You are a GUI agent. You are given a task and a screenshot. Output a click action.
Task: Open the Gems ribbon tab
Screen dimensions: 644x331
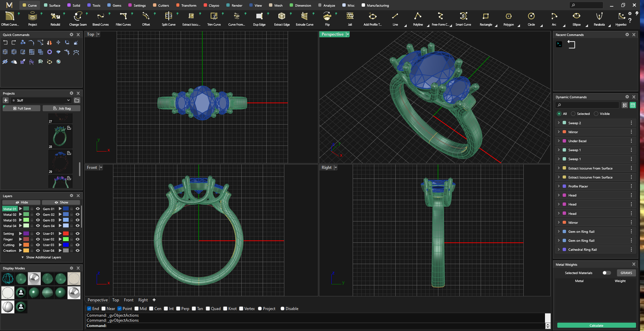pyautogui.click(x=114, y=5)
